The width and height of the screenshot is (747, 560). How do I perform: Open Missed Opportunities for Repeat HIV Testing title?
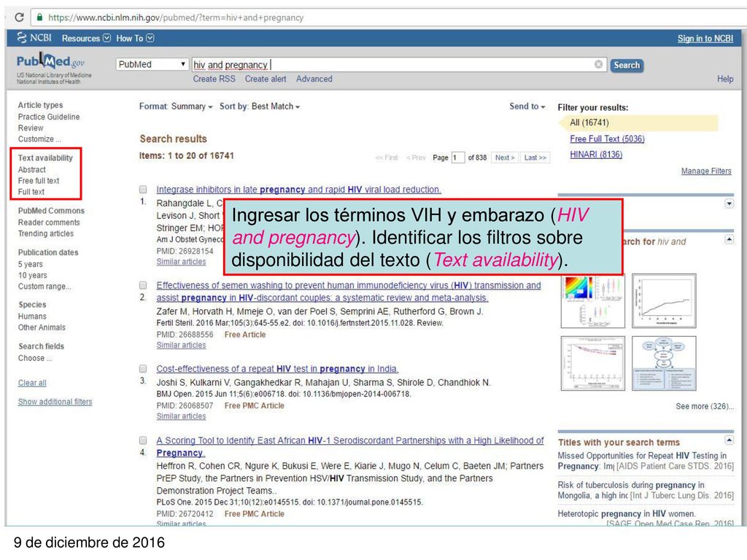pos(642,461)
